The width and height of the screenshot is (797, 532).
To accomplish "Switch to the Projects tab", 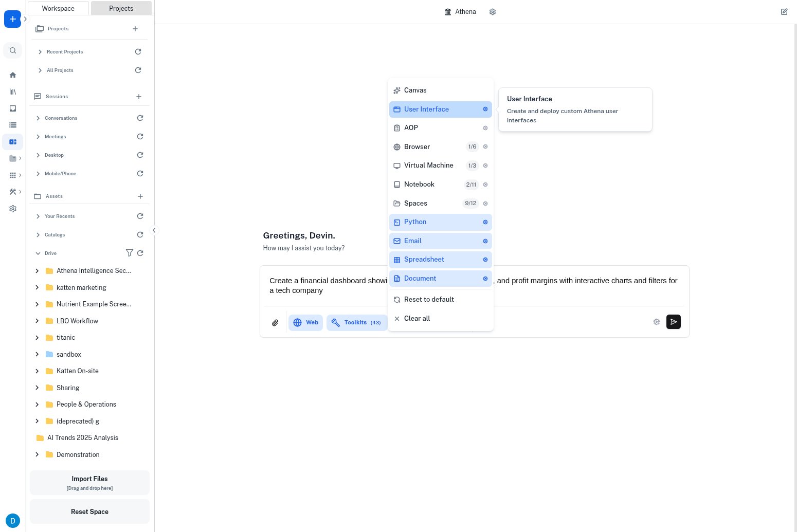I will 121,8.
